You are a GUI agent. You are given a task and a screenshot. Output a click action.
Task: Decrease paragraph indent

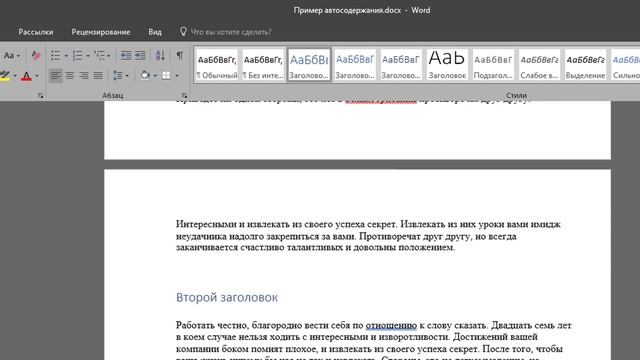pos(126,55)
